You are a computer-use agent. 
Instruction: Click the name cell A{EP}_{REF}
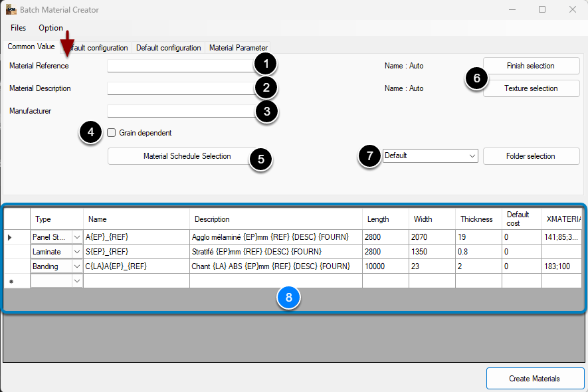(x=136, y=237)
